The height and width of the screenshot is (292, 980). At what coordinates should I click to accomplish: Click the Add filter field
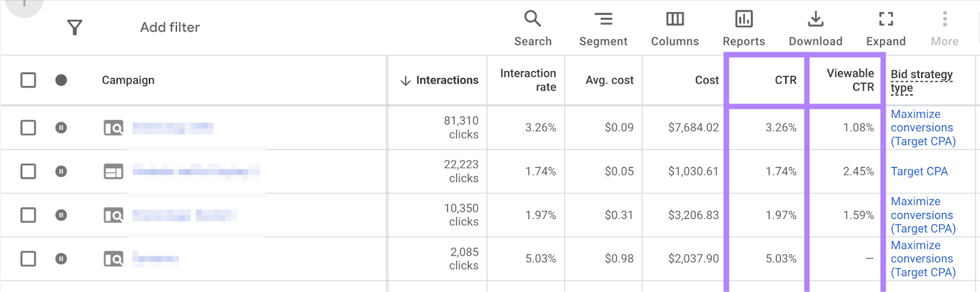coord(170,28)
